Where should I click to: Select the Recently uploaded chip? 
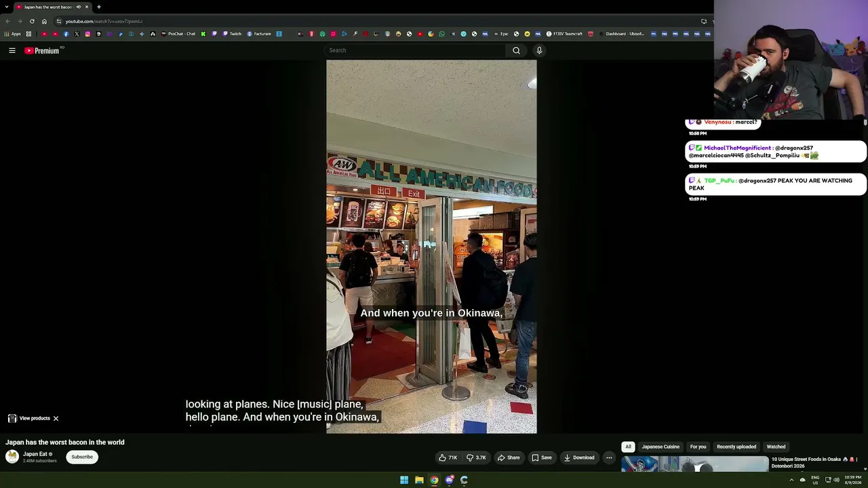[x=736, y=447]
